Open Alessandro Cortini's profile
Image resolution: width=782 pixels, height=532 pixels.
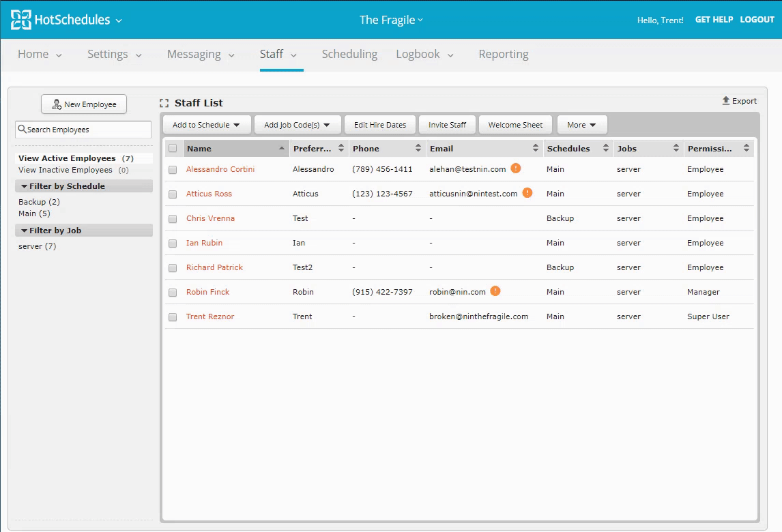tap(220, 169)
